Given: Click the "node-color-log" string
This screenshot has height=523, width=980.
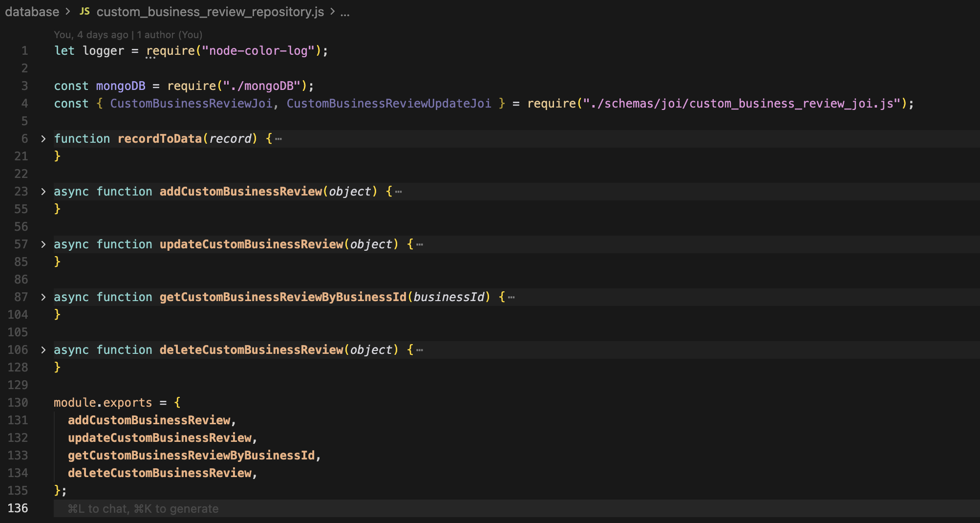Looking at the screenshot, I should [258, 51].
